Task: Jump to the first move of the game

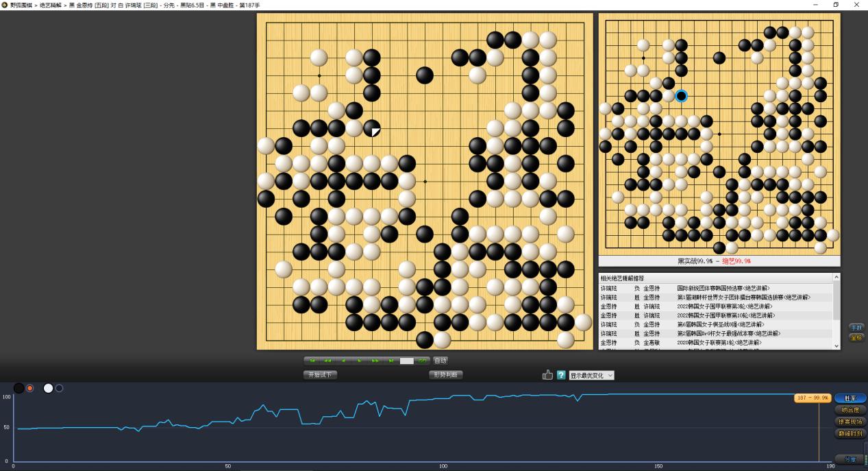Action: [x=312, y=361]
